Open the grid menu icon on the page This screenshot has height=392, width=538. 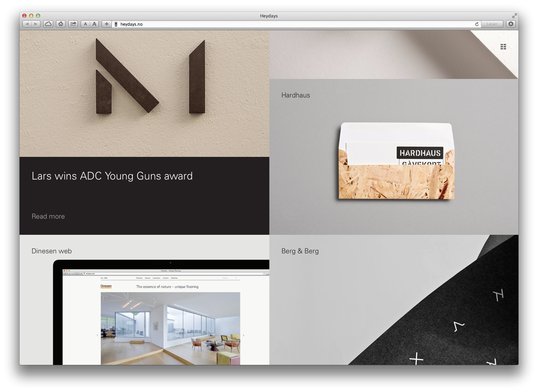[503, 47]
